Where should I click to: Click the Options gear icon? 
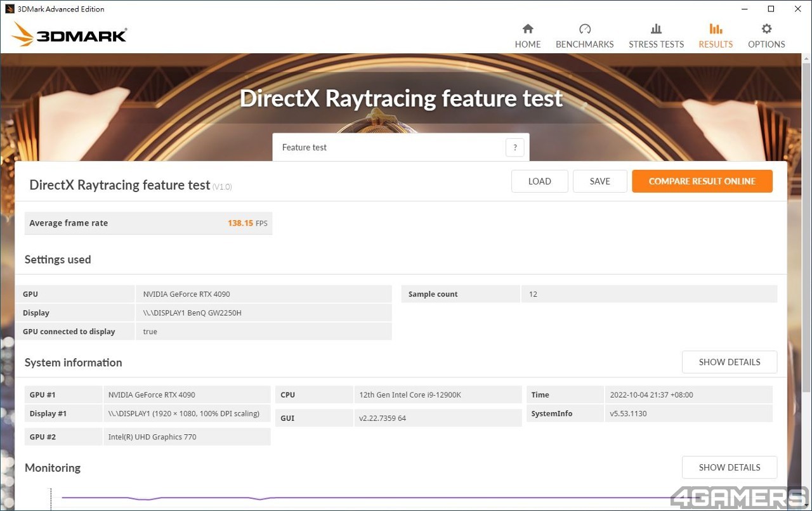[766, 29]
